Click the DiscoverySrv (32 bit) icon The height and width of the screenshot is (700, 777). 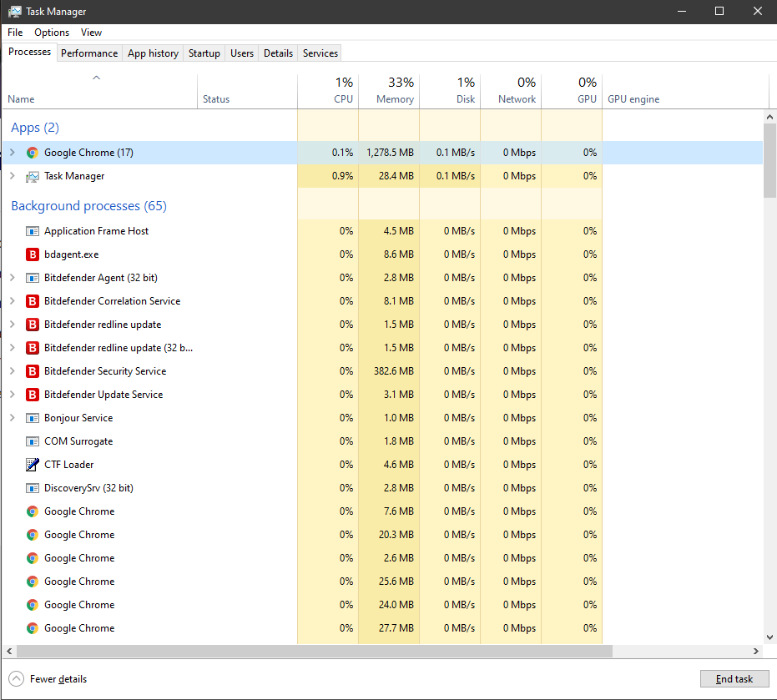click(x=33, y=488)
